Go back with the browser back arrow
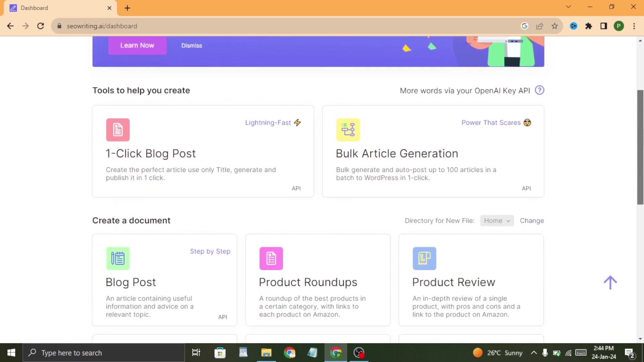Viewport: 644px width, 362px height. (x=10, y=26)
